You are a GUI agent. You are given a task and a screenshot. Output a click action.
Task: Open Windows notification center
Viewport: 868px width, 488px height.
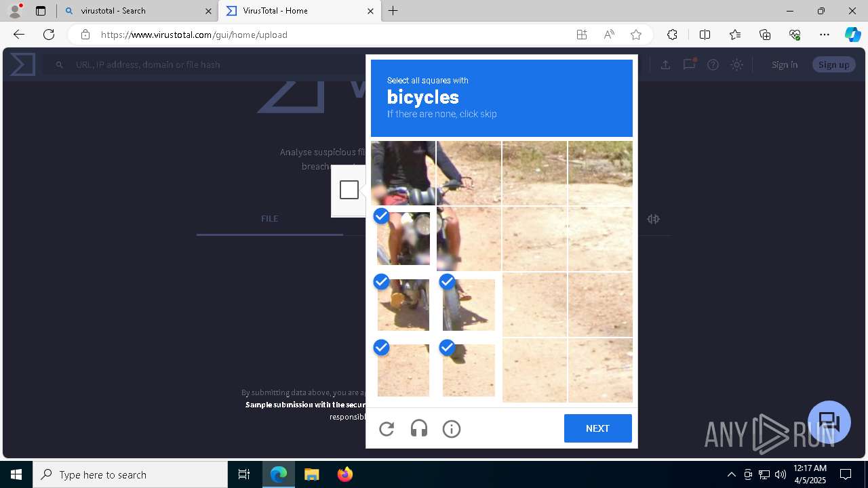846,474
